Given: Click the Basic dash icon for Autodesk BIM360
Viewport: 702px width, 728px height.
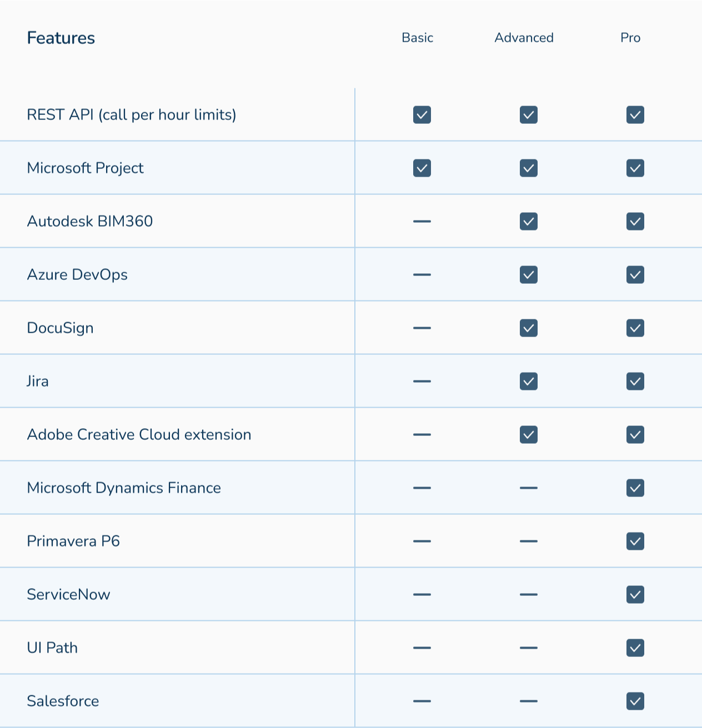Looking at the screenshot, I should 422,222.
